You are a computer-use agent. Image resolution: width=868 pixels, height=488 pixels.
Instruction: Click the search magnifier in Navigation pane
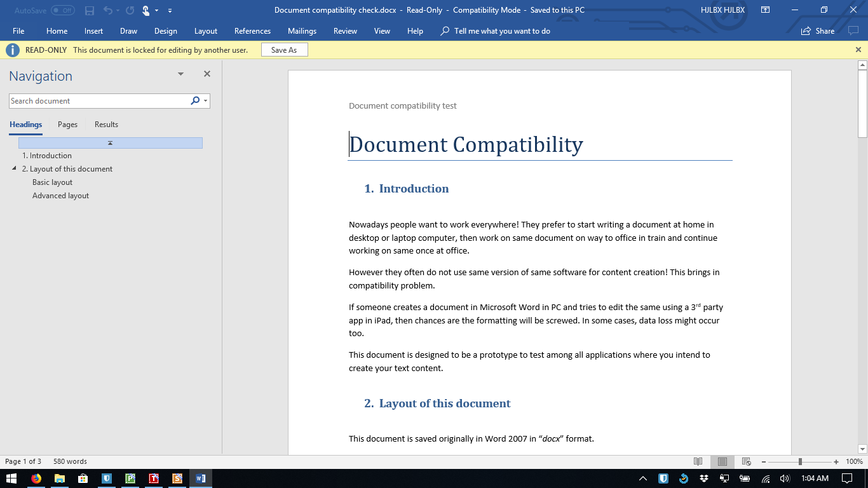click(x=195, y=100)
